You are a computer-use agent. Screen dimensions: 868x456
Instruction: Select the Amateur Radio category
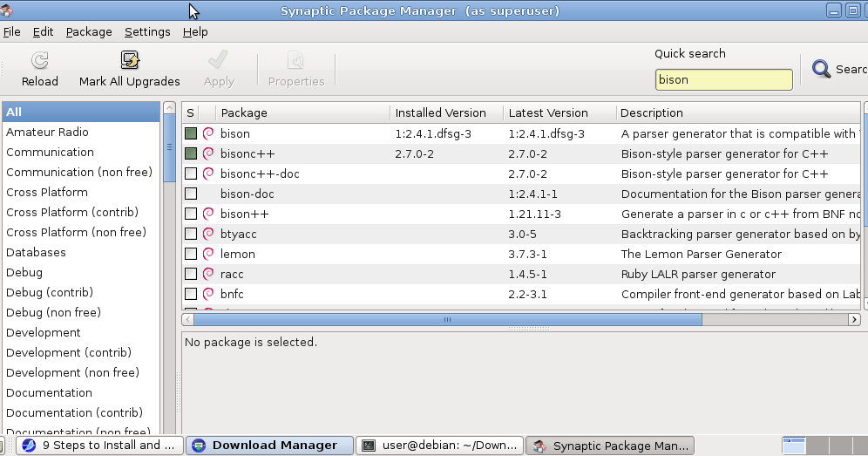pos(81,132)
